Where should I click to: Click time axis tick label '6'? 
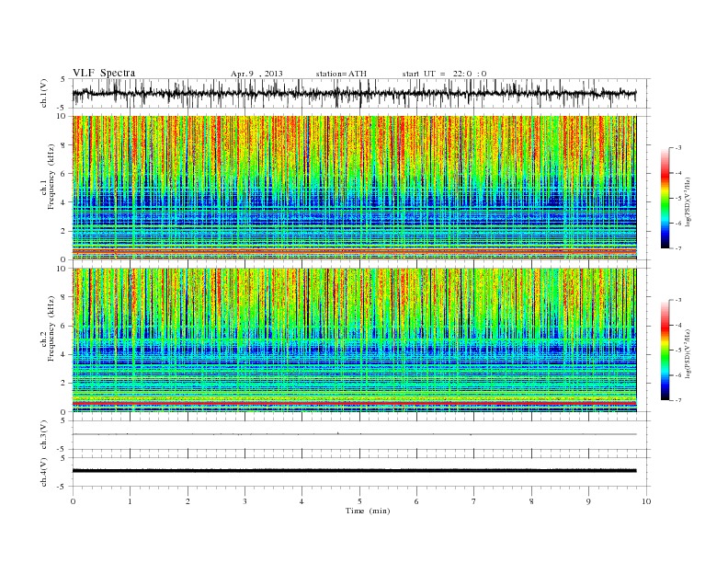tap(416, 501)
